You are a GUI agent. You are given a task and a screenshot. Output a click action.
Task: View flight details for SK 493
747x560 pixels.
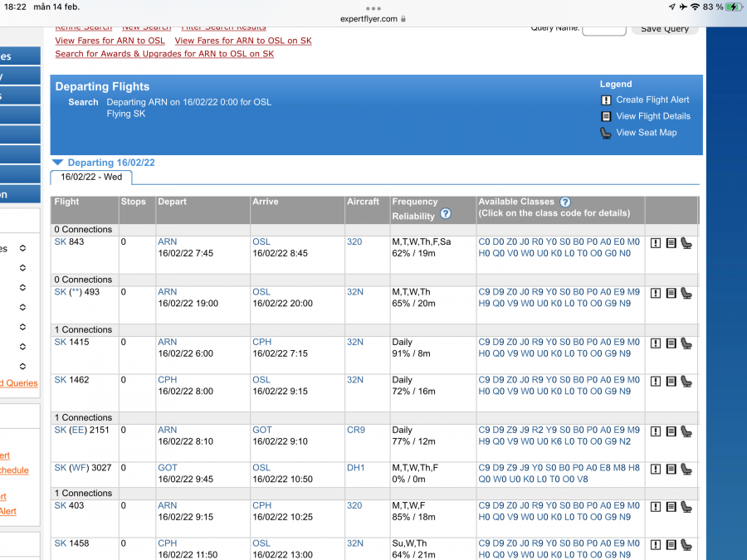tap(671, 294)
